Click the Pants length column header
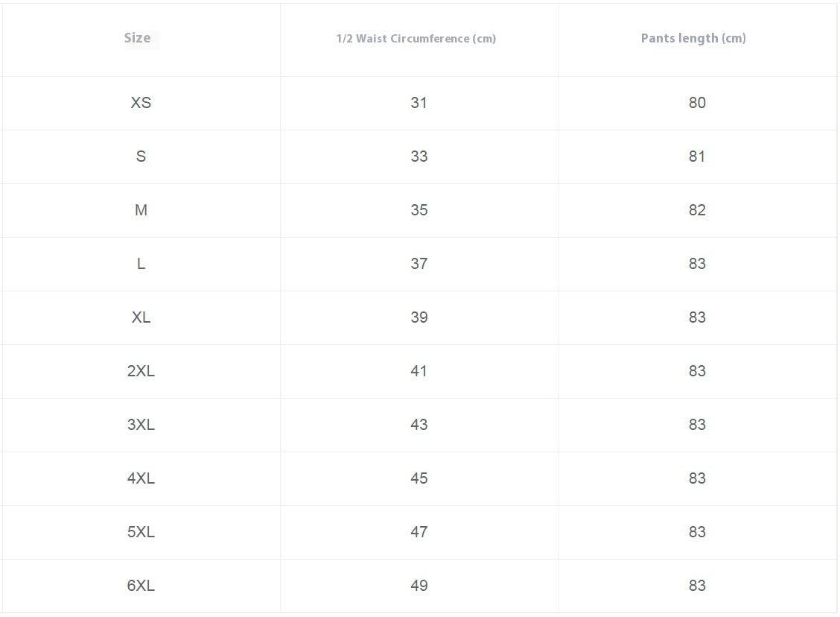This screenshot has height=617, width=840. (693, 38)
